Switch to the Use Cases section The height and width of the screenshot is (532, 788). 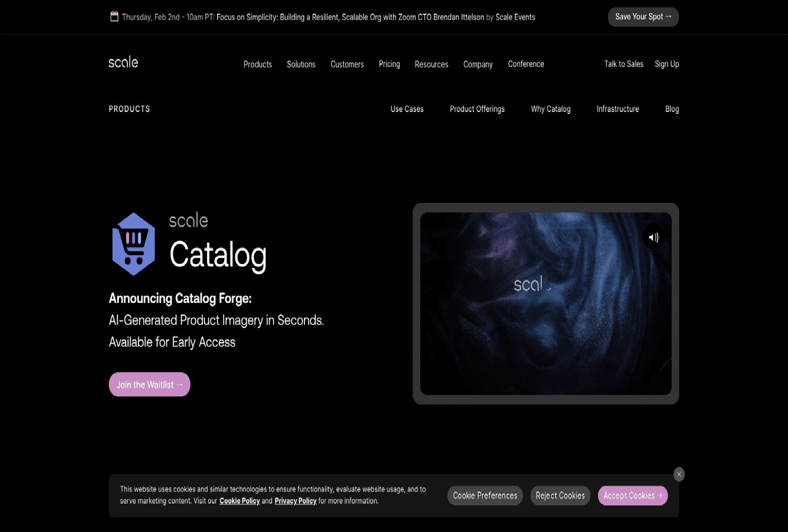point(407,109)
